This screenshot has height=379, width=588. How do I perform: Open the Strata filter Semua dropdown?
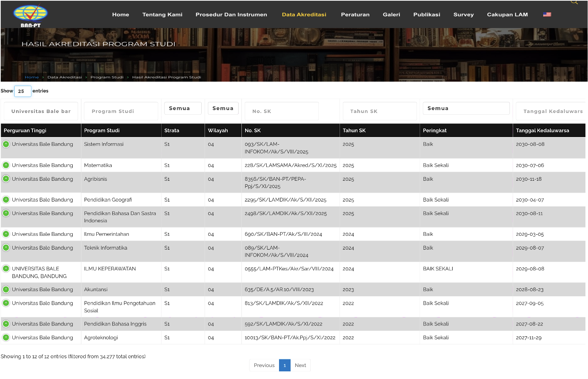[x=183, y=108]
